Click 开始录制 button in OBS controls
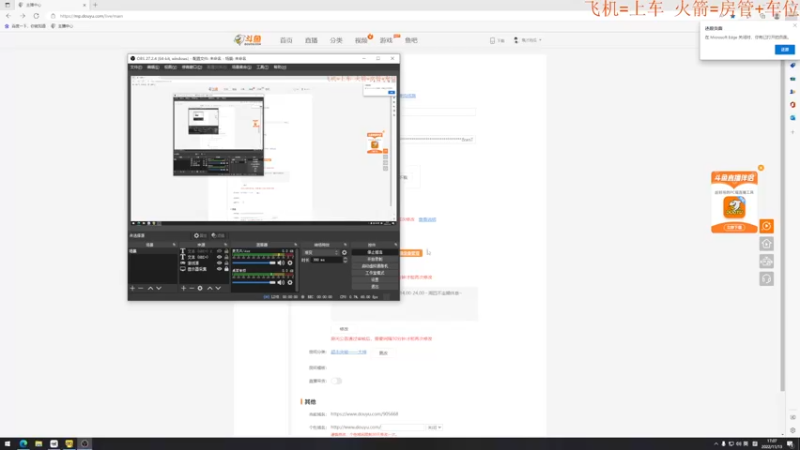Viewport: 800px width, 450px height. click(x=374, y=259)
